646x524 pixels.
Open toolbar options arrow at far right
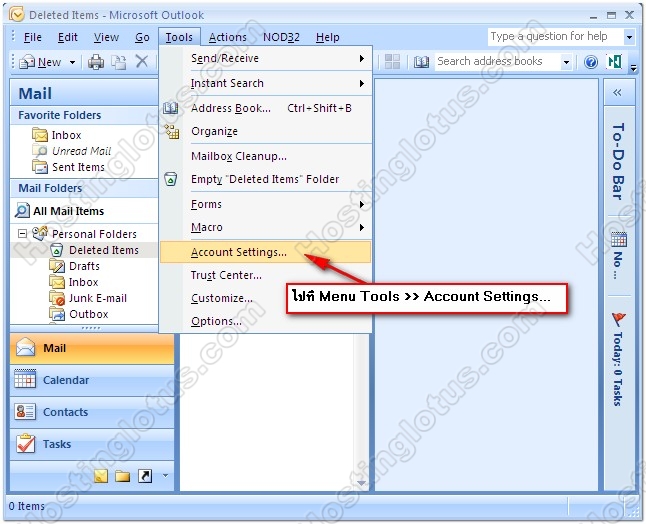point(634,68)
